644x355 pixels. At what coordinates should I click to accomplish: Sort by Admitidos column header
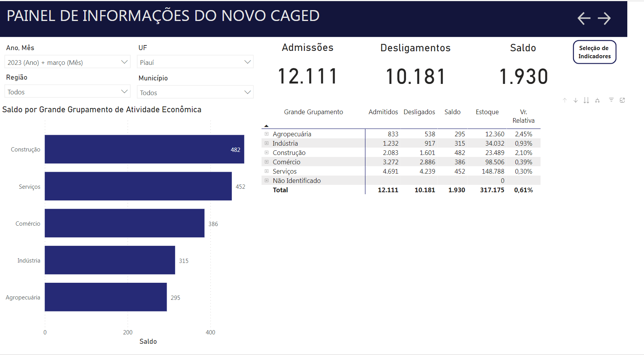[383, 112]
